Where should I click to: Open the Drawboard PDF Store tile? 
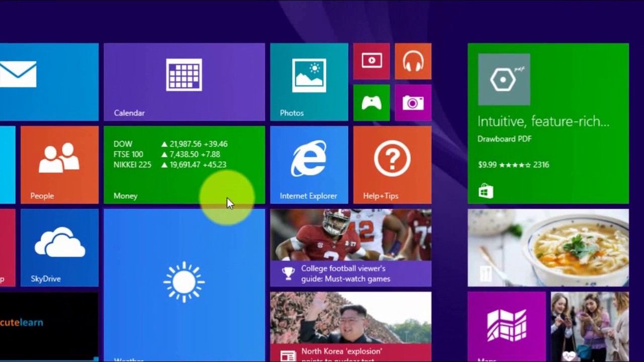pyautogui.click(x=548, y=123)
